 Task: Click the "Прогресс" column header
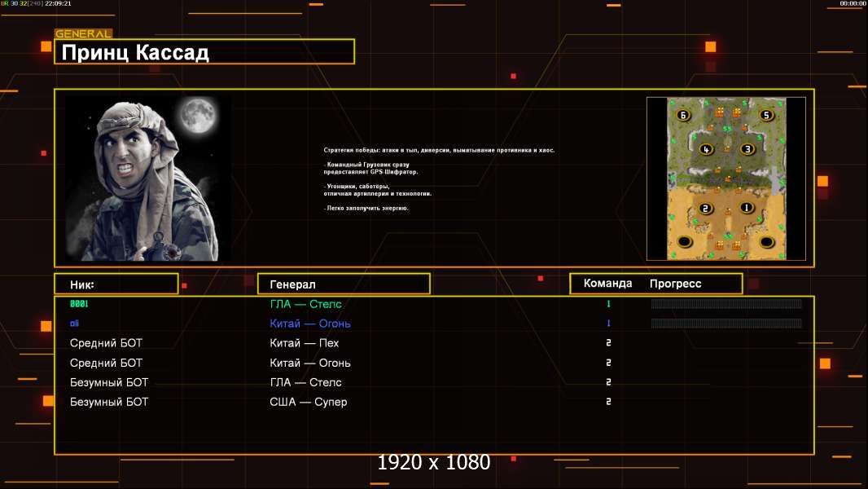coord(675,284)
